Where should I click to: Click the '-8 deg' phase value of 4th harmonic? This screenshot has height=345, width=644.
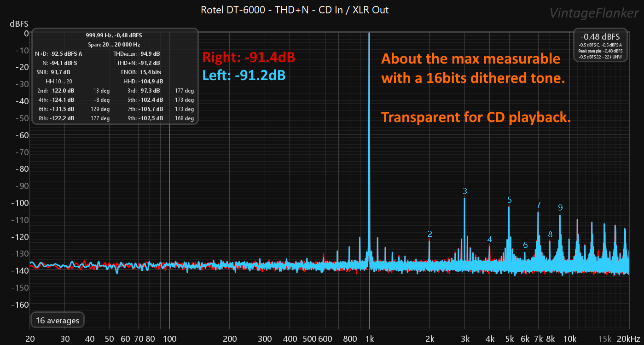click(102, 100)
